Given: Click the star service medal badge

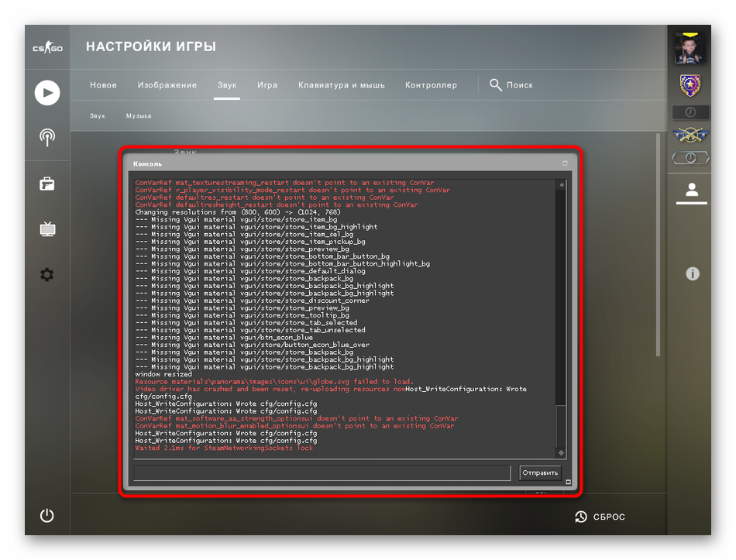Looking at the screenshot, I should click(x=690, y=84).
